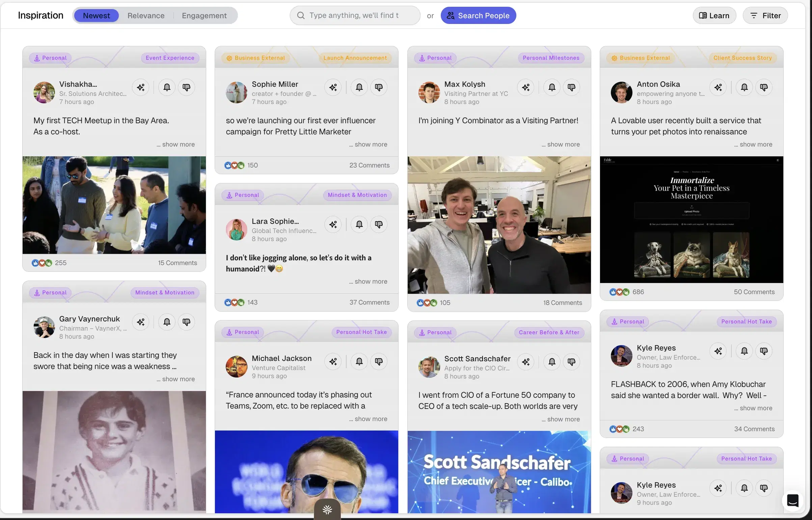Open the chat widget icon at bottom right
This screenshot has height=520, width=812.
(792, 500)
